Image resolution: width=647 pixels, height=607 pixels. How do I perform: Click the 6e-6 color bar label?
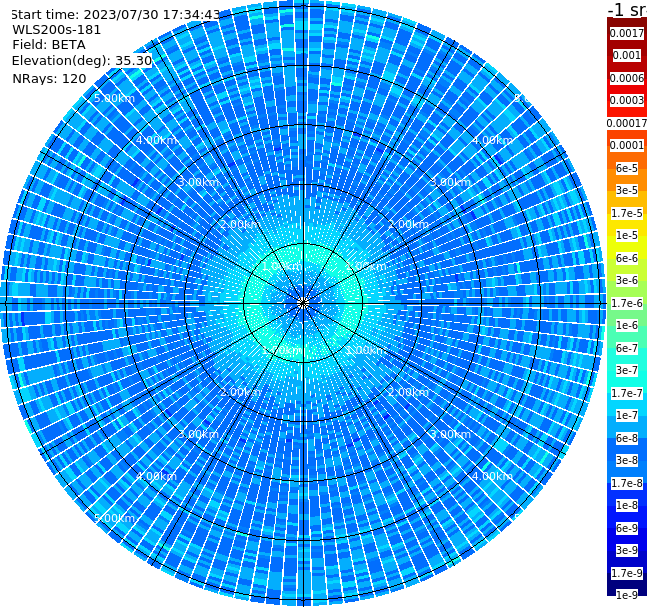(627, 258)
